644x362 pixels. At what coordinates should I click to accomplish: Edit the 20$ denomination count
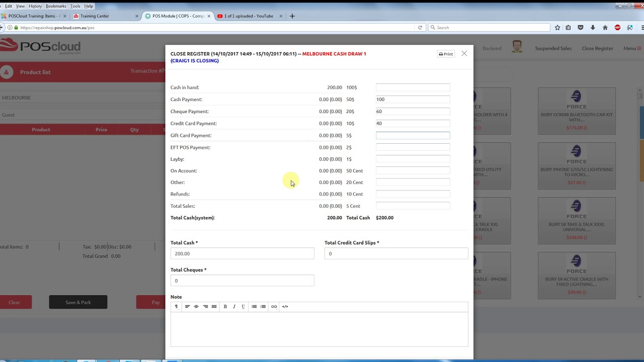pyautogui.click(x=413, y=112)
